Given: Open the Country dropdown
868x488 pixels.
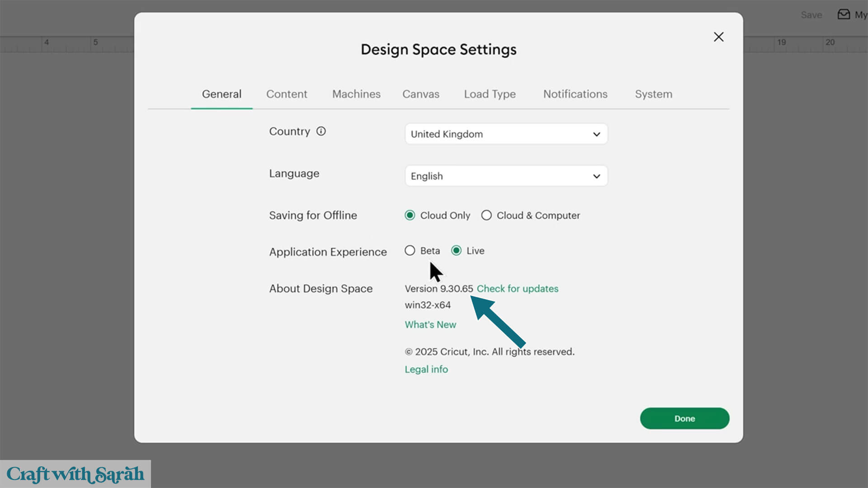Looking at the screenshot, I should [x=505, y=134].
